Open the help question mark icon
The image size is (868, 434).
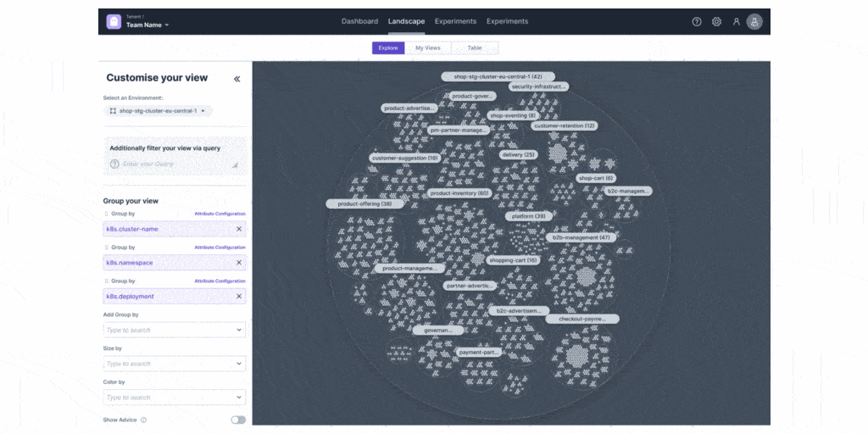pos(697,22)
